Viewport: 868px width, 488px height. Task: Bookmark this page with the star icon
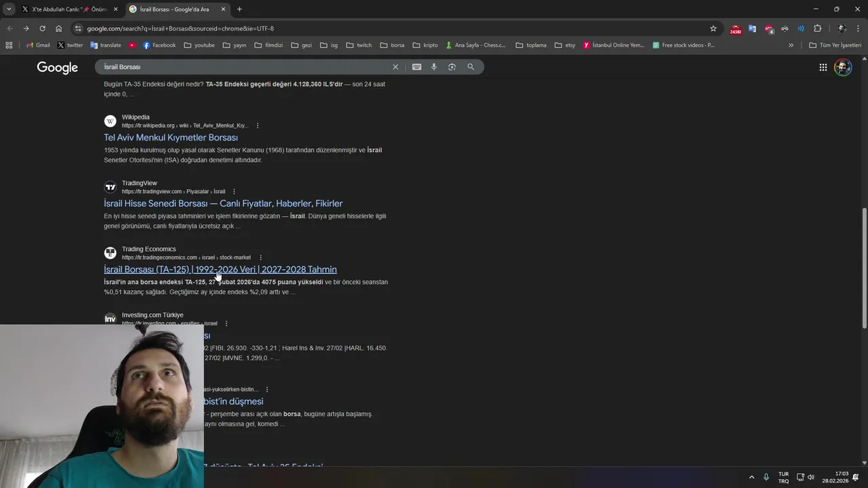[x=713, y=28]
